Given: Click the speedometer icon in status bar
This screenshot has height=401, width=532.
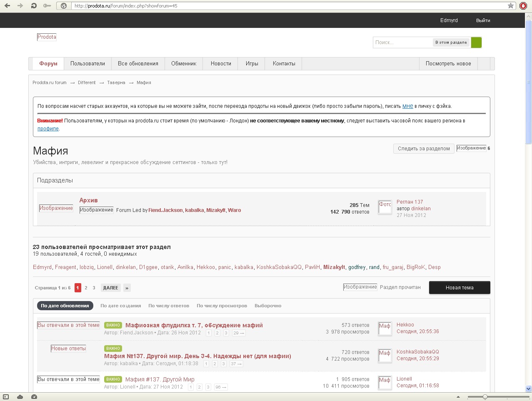Looking at the screenshot, I should coord(34,397).
